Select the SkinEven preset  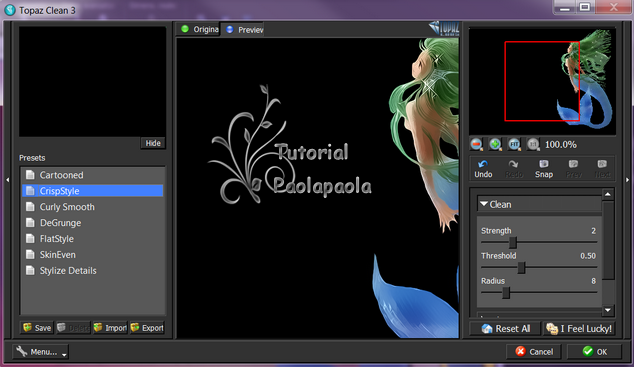pyautogui.click(x=93, y=255)
